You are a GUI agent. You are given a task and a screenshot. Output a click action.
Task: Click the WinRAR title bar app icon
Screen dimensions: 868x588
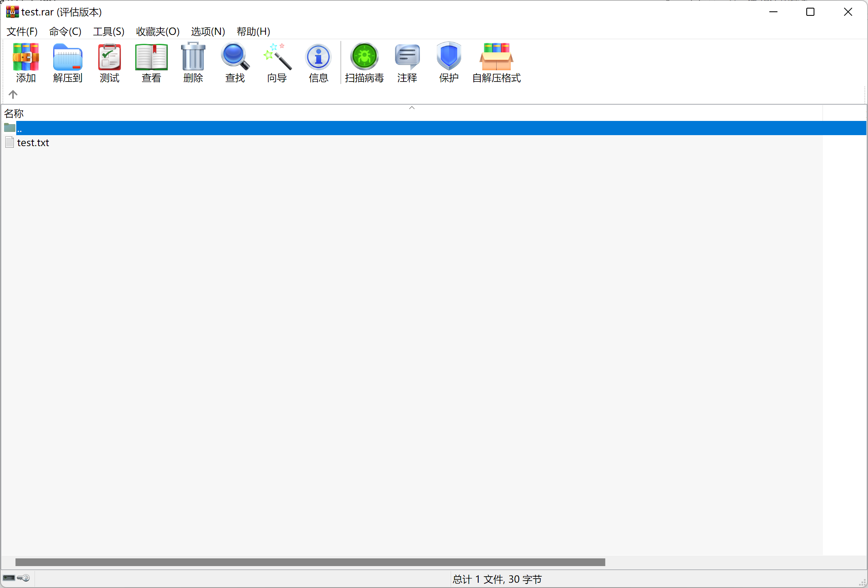coord(13,12)
